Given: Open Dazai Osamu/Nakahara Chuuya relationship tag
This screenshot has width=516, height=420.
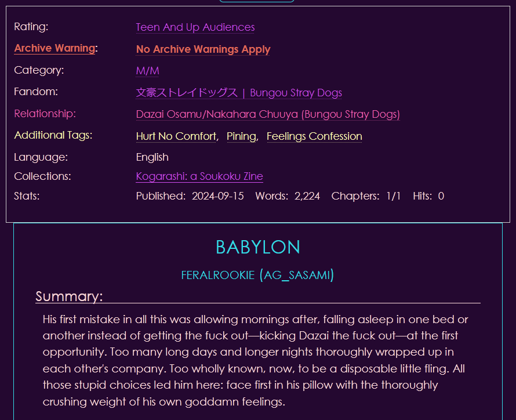Looking at the screenshot, I should click(x=268, y=114).
